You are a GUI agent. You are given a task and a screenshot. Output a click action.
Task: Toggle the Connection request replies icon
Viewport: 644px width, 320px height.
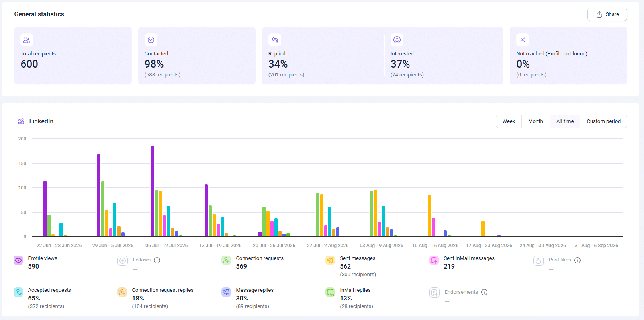[x=122, y=292]
